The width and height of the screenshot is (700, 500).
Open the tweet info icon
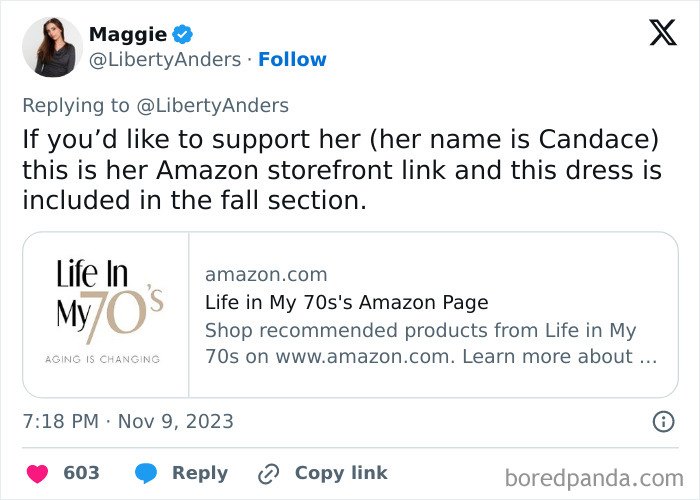coord(663,421)
